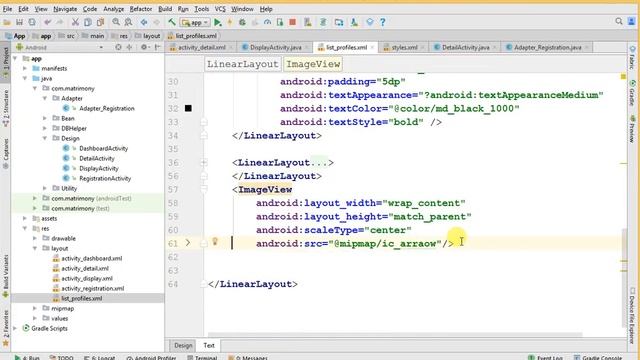The height and width of the screenshot is (360, 640).
Task: Click the Debug app bug icon
Action: coord(242,22)
